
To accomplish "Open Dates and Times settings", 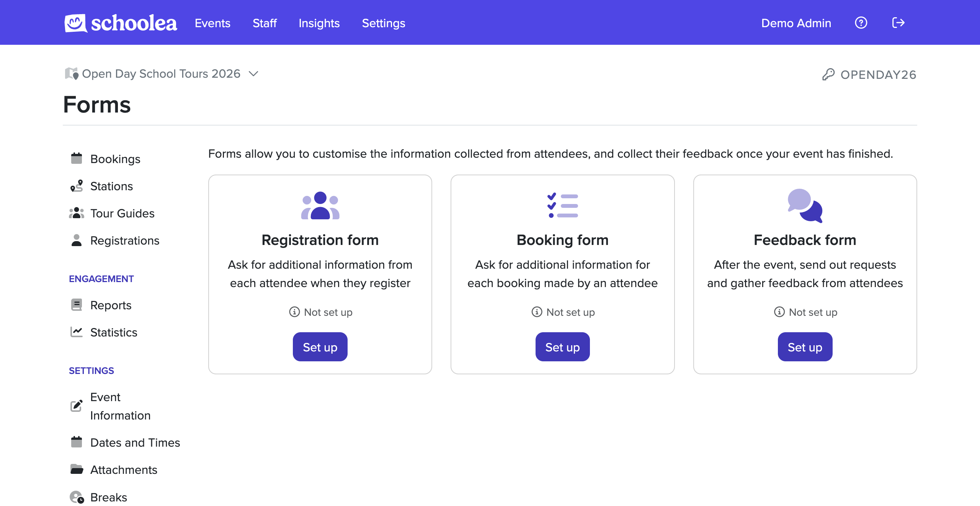I will (x=135, y=442).
